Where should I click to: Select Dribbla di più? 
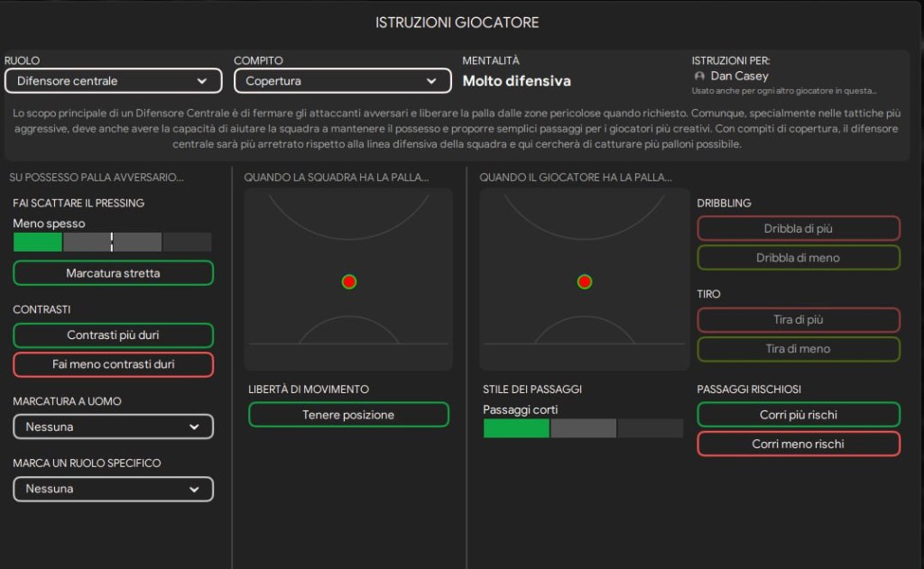(798, 228)
